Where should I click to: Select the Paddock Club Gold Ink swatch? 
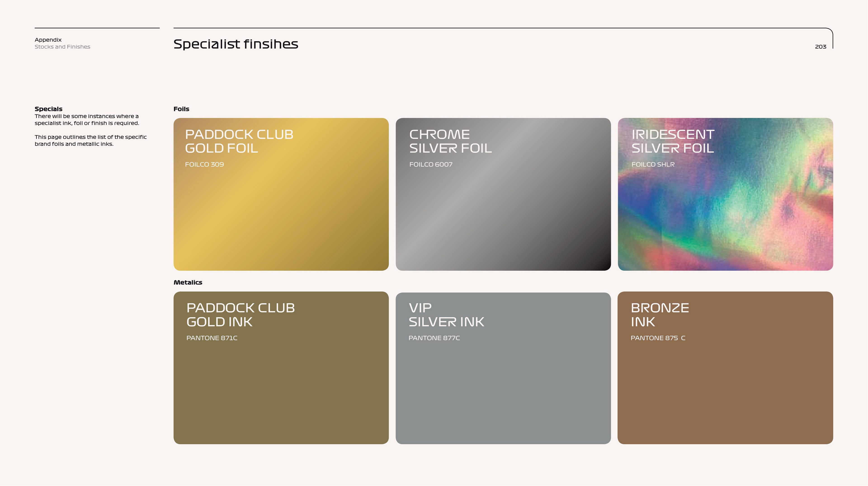pos(281,384)
